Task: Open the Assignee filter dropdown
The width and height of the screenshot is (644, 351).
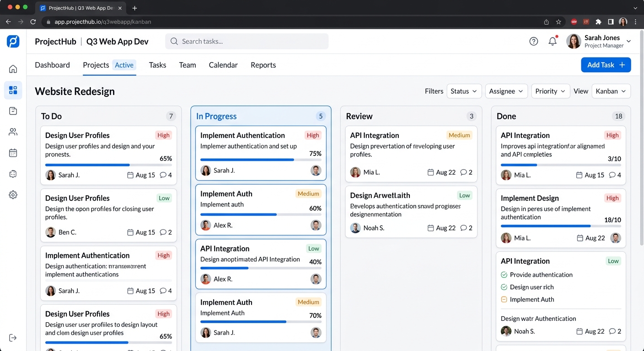Action: tap(506, 91)
